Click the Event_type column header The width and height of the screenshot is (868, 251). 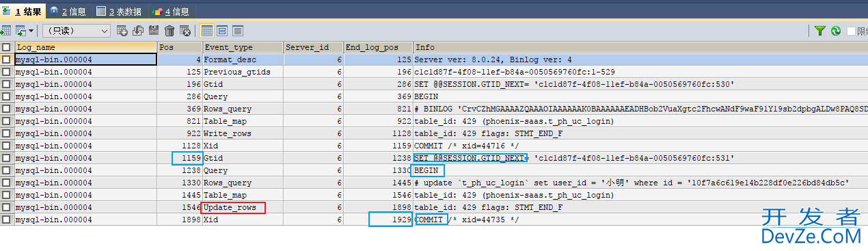pyautogui.click(x=243, y=47)
